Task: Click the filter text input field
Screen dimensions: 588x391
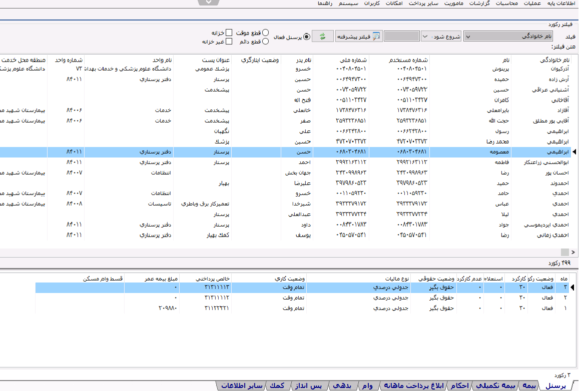Action: coord(402,36)
